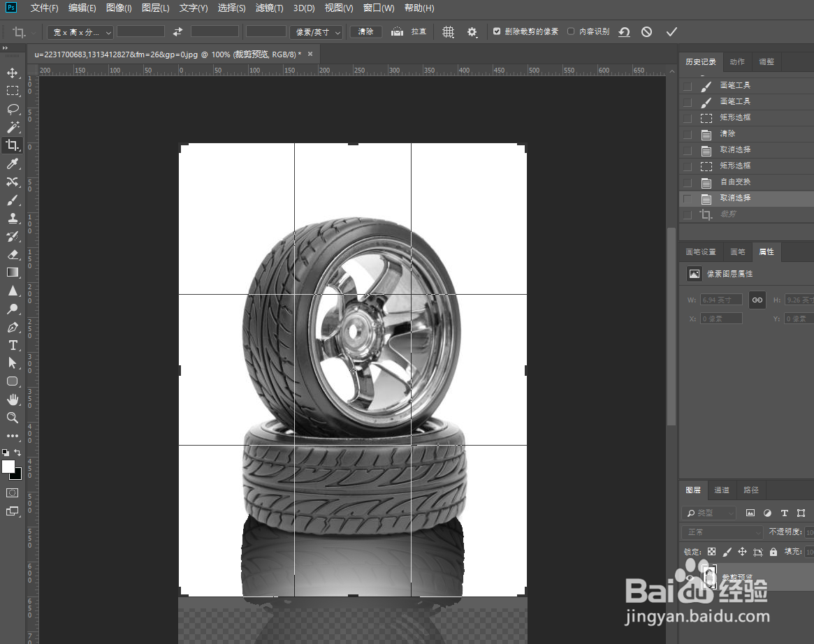The width and height of the screenshot is (814, 644).
Task: Set history brush source for 自由变换 state
Action: point(688,183)
